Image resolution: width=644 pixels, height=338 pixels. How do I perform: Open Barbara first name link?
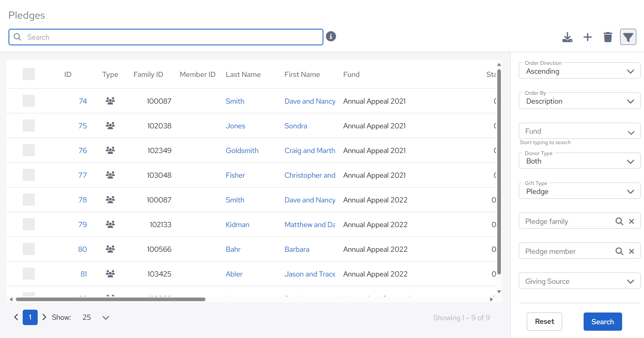(x=297, y=249)
